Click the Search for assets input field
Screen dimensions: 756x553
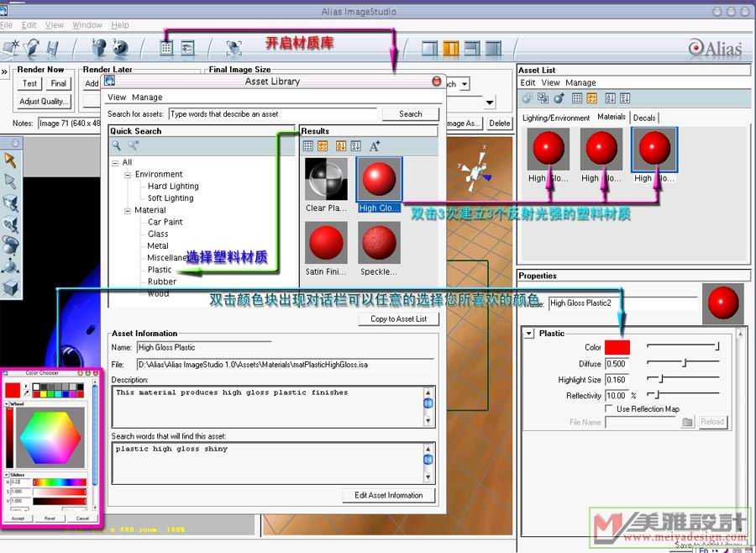point(273,114)
